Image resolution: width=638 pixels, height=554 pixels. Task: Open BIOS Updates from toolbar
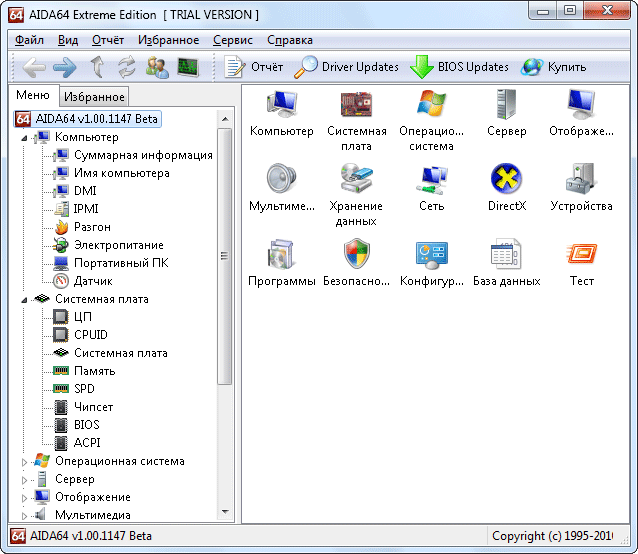tap(460, 67)
